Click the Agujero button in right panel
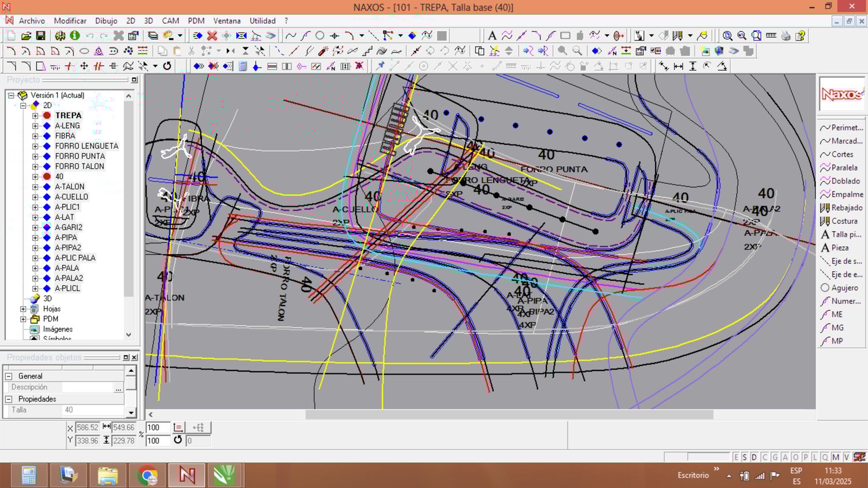The image size is (868, 488). coord(842,288)
